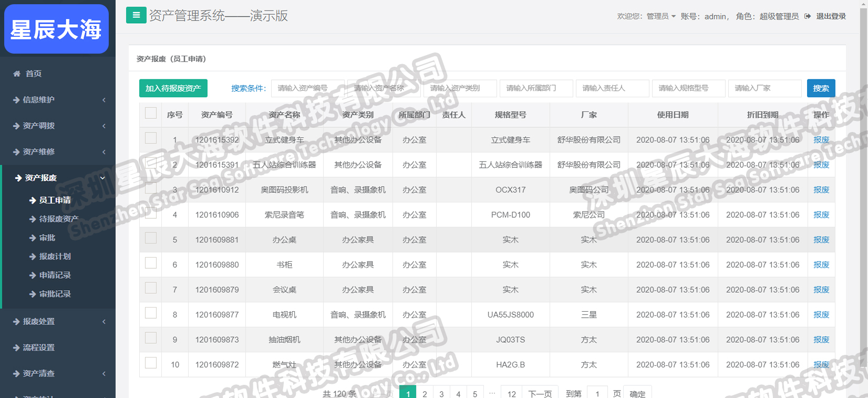This screenshot has height=398, width=868.
Task: Click 报废 link for asset 1201609880
Action: coord(821,265)
